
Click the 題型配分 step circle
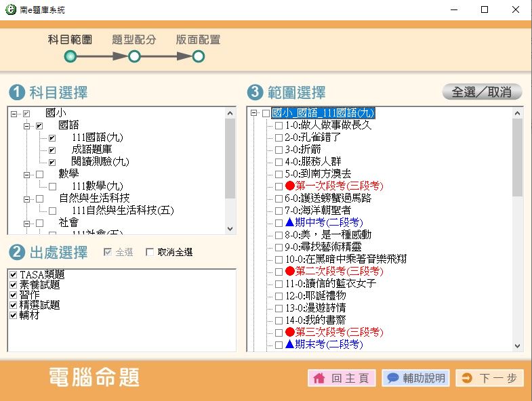coord(134,56)
